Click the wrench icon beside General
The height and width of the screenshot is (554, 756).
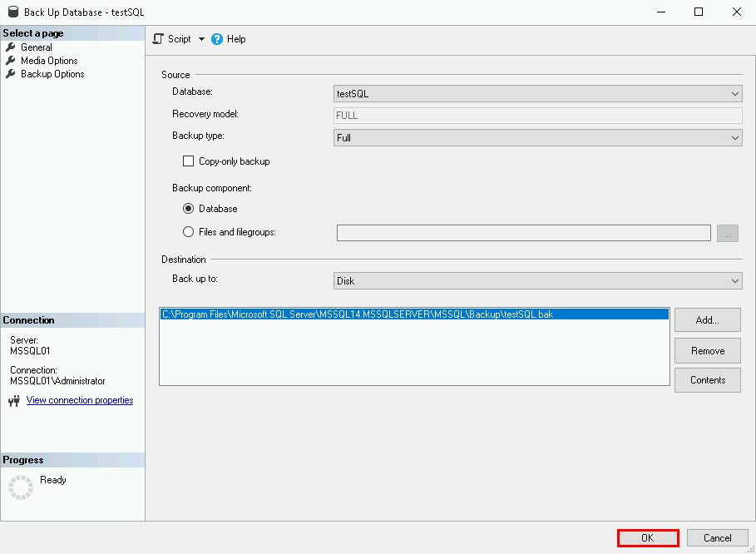(x=11, y=47)
